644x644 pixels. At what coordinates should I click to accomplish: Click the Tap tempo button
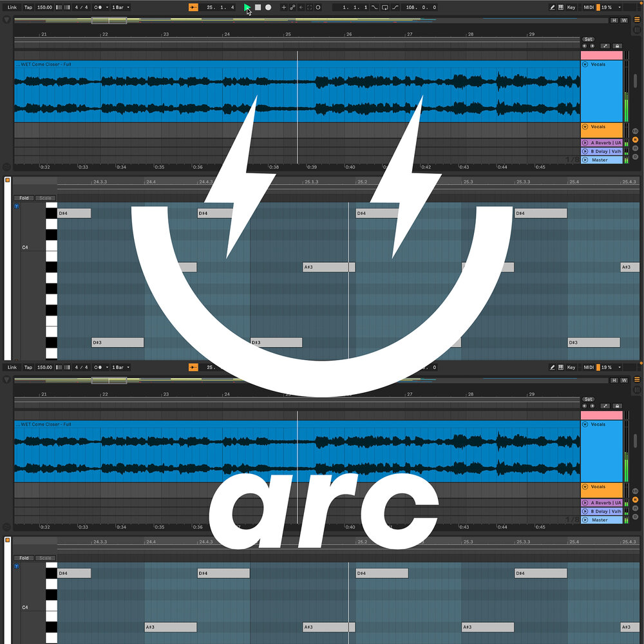pyautogui.click(x=28, y=7)
